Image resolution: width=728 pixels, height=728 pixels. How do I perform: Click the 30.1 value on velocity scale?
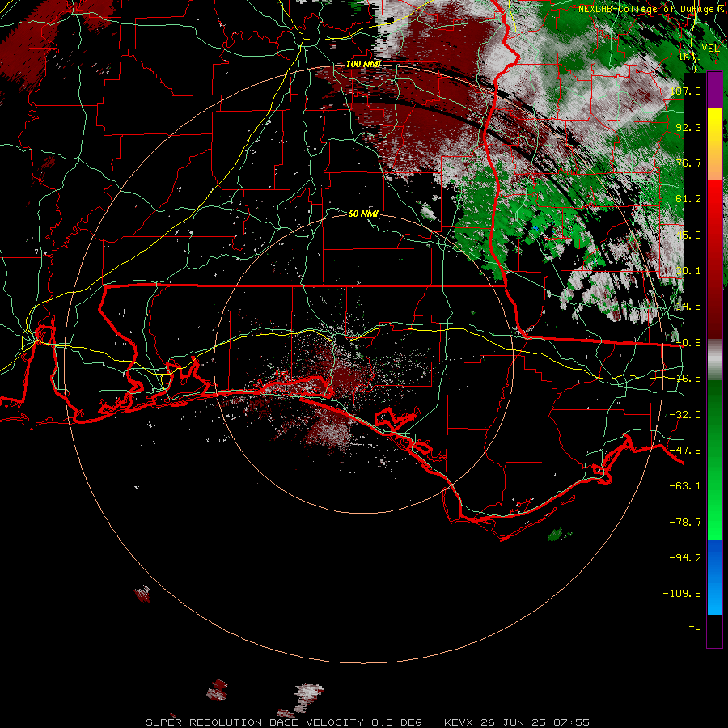[x=688, y=271]
